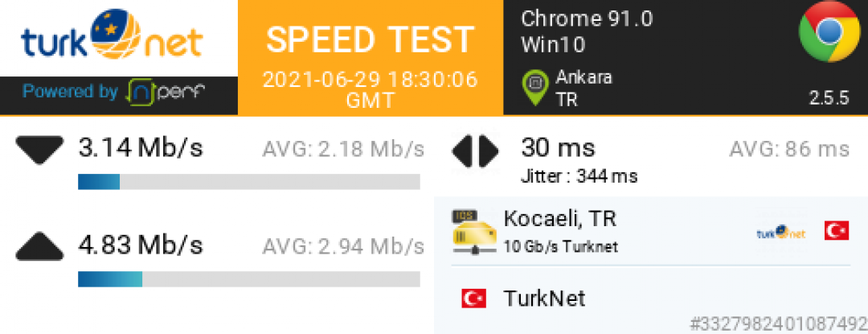Image resolution: width=868 pixels, height=334 pixels.
Task: Click the 3.14 Mb/s download value
Action: click(x=141, y=148)
